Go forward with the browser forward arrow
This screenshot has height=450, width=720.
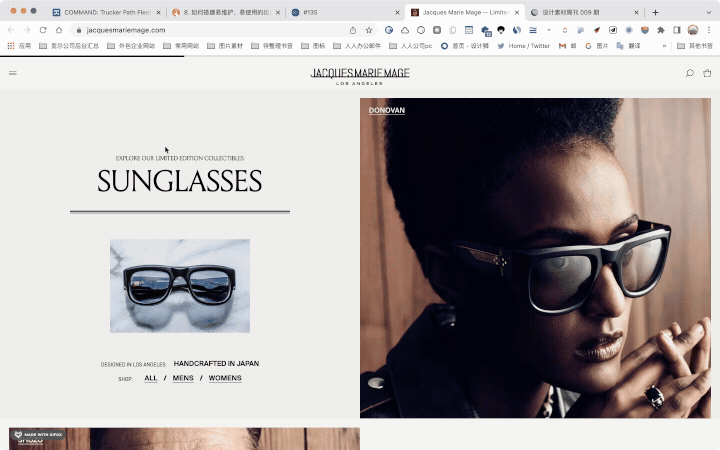27,30
